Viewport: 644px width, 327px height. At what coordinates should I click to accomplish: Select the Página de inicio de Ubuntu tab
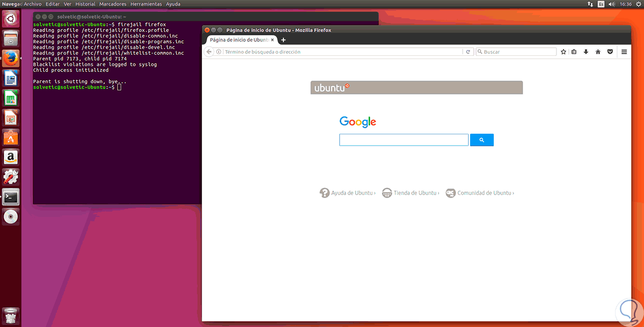pos(239,40)
